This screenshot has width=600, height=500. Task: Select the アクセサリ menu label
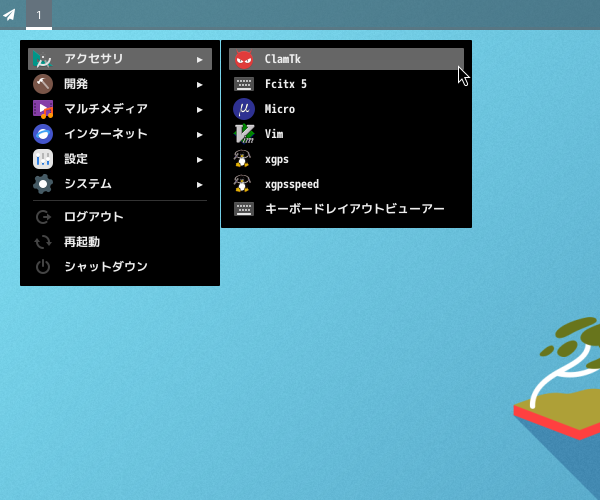tap(94, 59)
